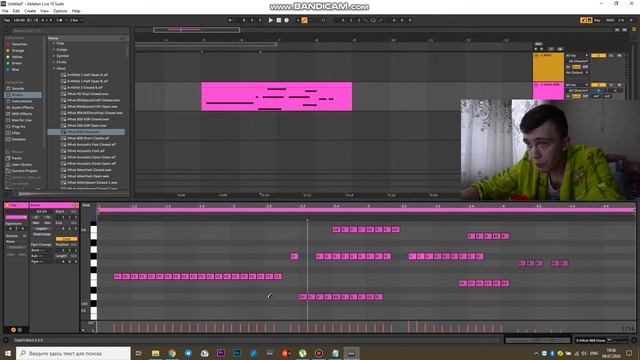The image size is (640, 360).
Task: Start playback with the Play button
Action: click(x=271, y=20)
